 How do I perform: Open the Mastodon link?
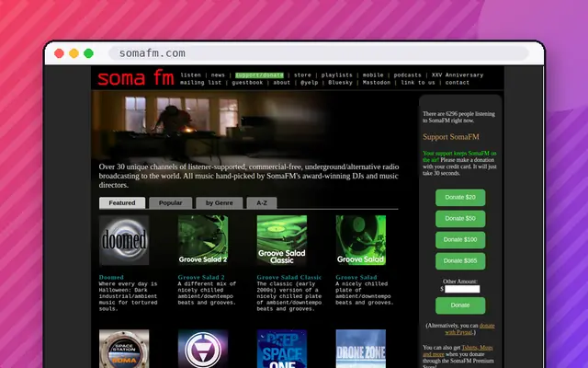tap(377, 83)
